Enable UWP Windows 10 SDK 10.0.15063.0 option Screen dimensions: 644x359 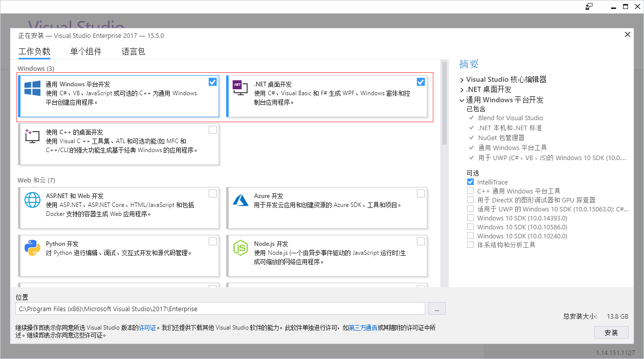tap(470, 209)
